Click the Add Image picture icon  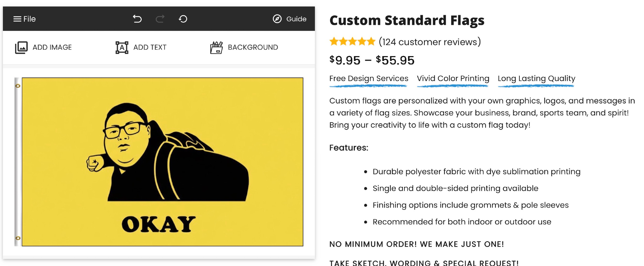pyautogui.click(x=21, y=47)
